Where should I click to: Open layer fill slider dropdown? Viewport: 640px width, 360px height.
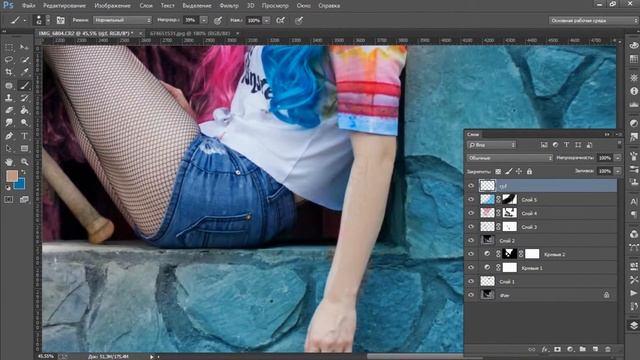pos(618,171)
